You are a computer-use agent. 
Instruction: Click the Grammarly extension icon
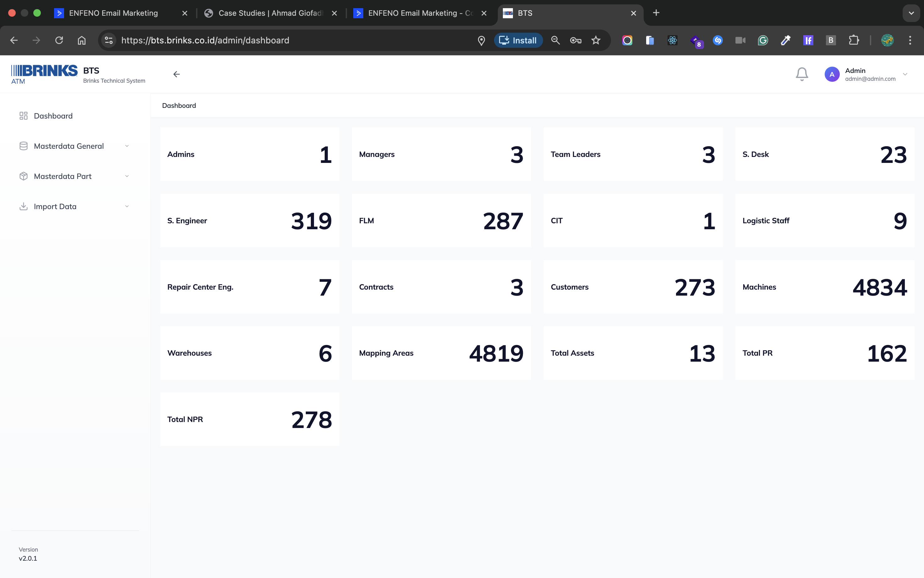pos(763,41)
